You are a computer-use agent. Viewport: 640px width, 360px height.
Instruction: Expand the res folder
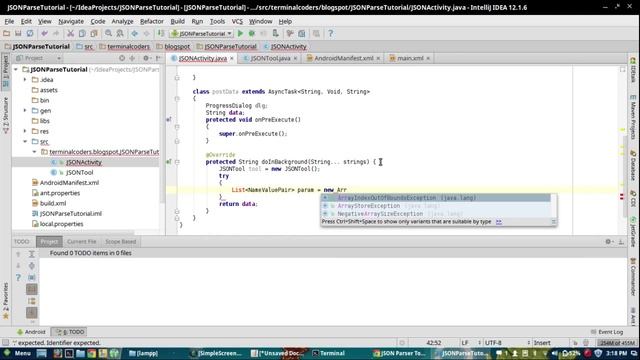coord(25,131)
